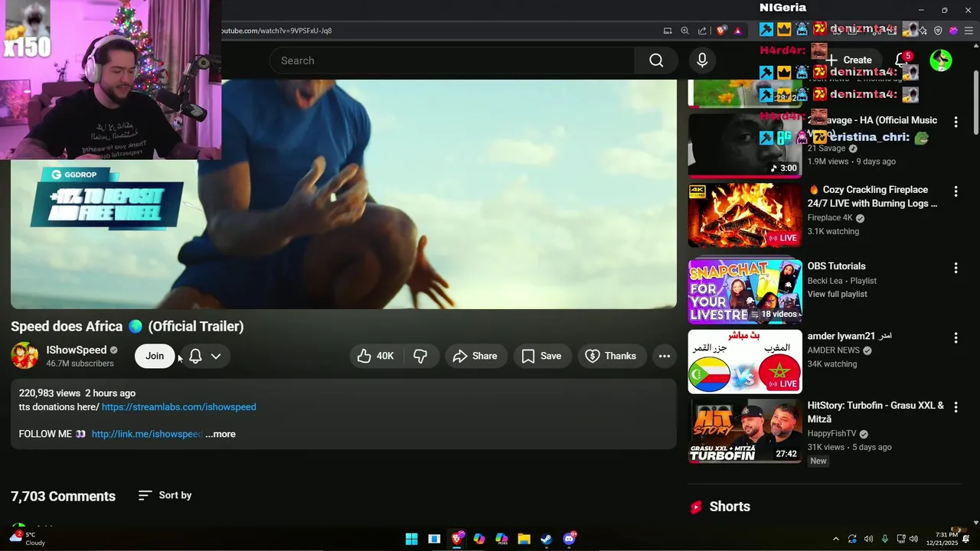Viewport: 980px width, 551px height.
Task: Click browser share page icon
Action: [x=702, y=31]
